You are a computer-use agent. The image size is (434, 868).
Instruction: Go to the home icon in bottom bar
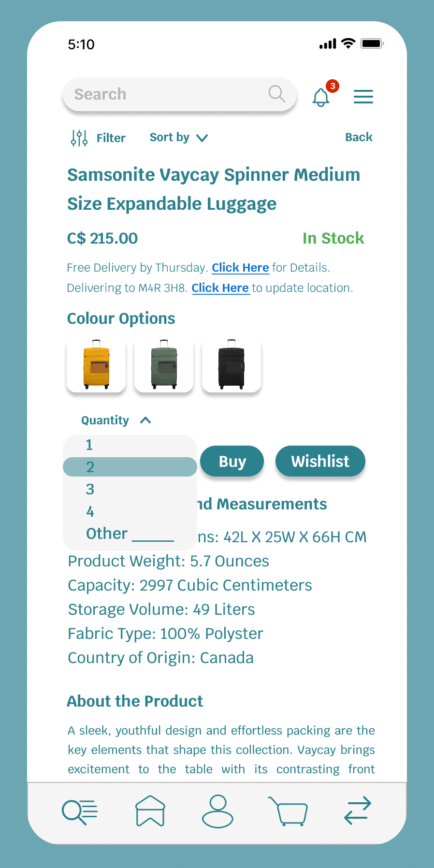pyautogui.click(x=150, y=811)
